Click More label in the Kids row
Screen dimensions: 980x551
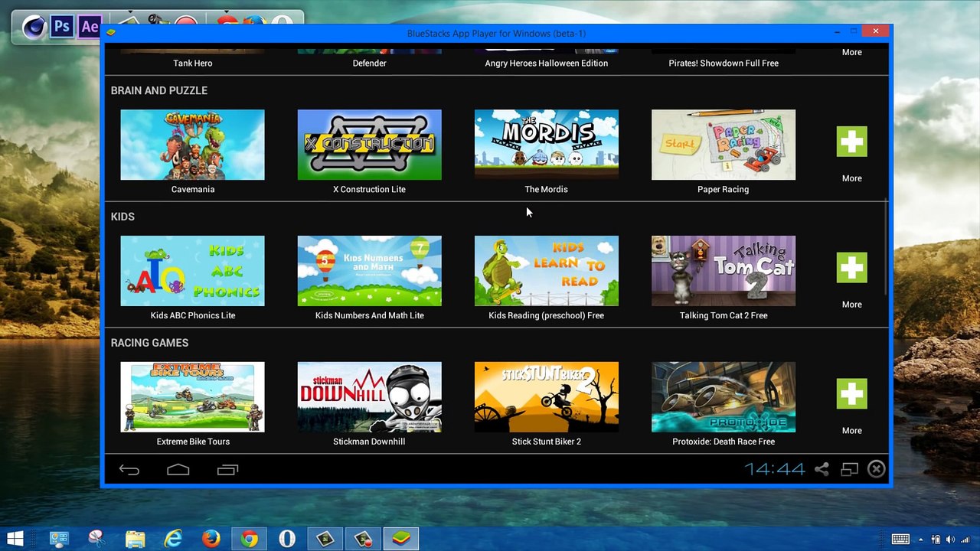pos(852,305)
